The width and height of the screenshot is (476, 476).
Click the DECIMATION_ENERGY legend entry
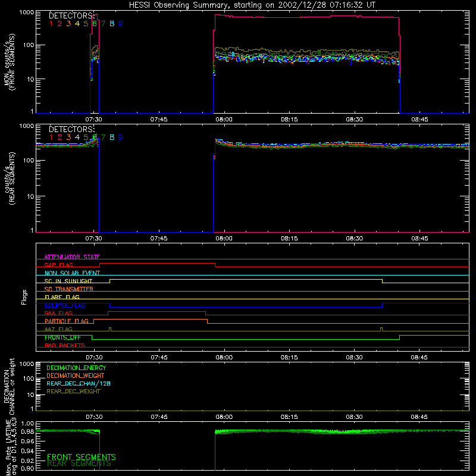click(x=76, y=368)
